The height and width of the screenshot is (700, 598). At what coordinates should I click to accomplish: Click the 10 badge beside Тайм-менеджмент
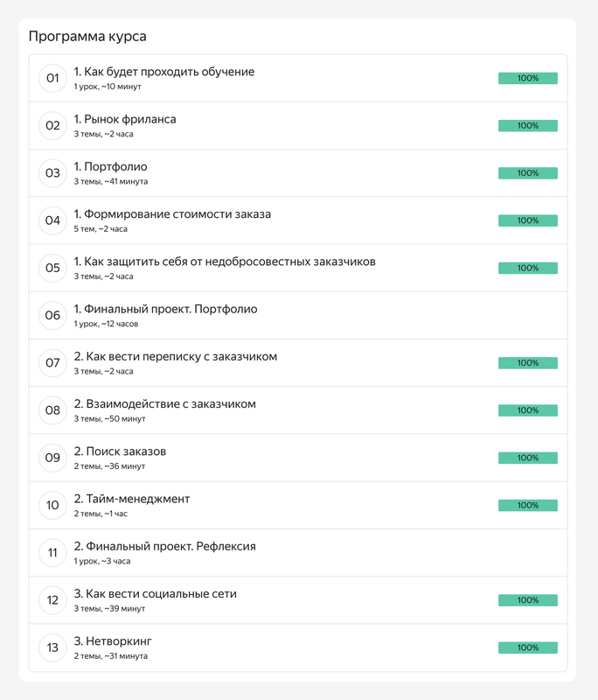[x=52, y=505]
